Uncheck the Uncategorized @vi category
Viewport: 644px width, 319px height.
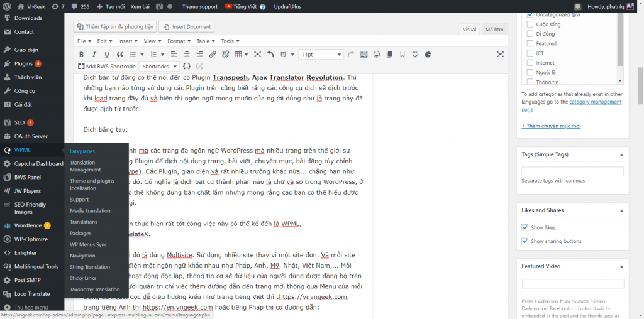530,14
